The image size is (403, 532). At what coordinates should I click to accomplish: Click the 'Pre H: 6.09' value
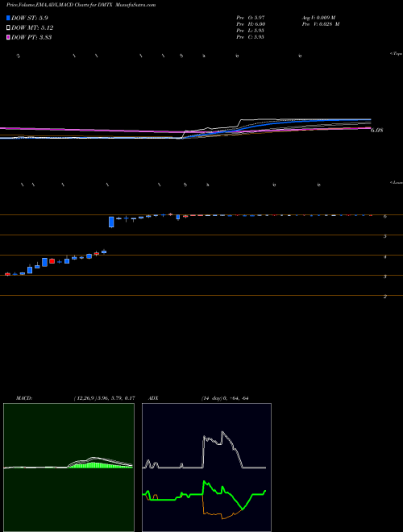click(251, 24)
